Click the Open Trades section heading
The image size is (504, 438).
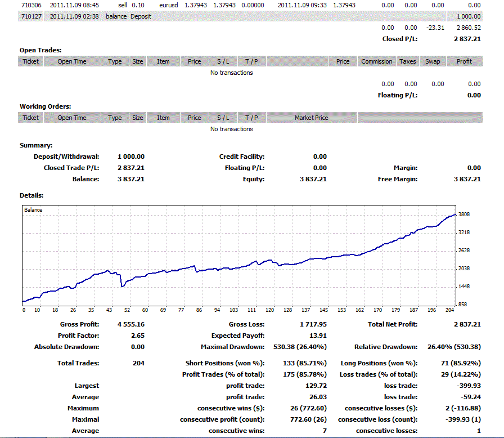pyautogui.click(x=40, y=50)
